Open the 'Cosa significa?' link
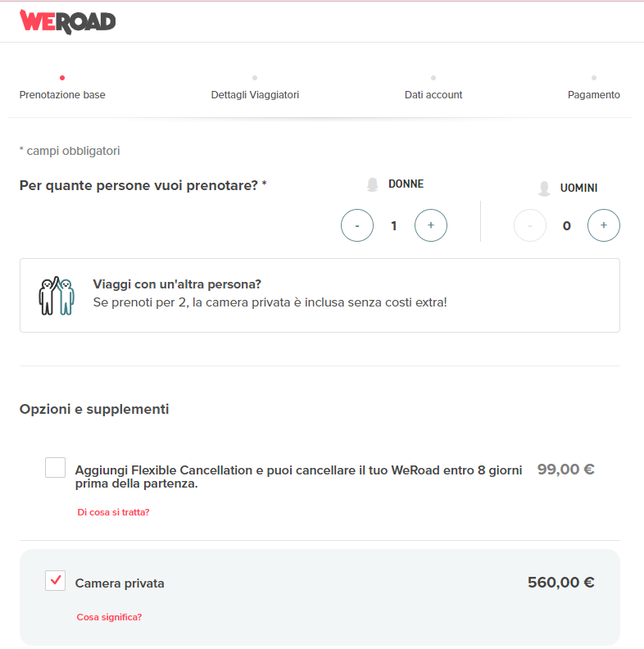Image resolution: width=644 pixels, height=649 pixels. [x=109, y=617]
